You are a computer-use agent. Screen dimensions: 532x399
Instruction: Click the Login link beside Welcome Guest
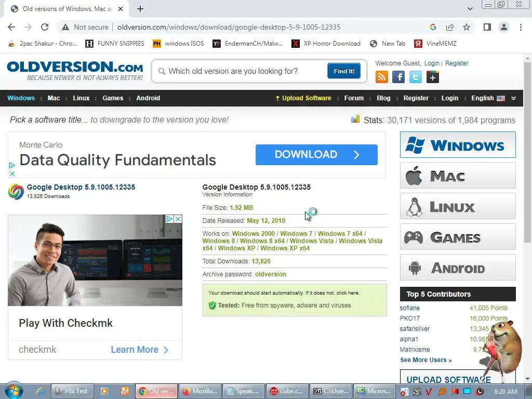(x=432, y=63)
